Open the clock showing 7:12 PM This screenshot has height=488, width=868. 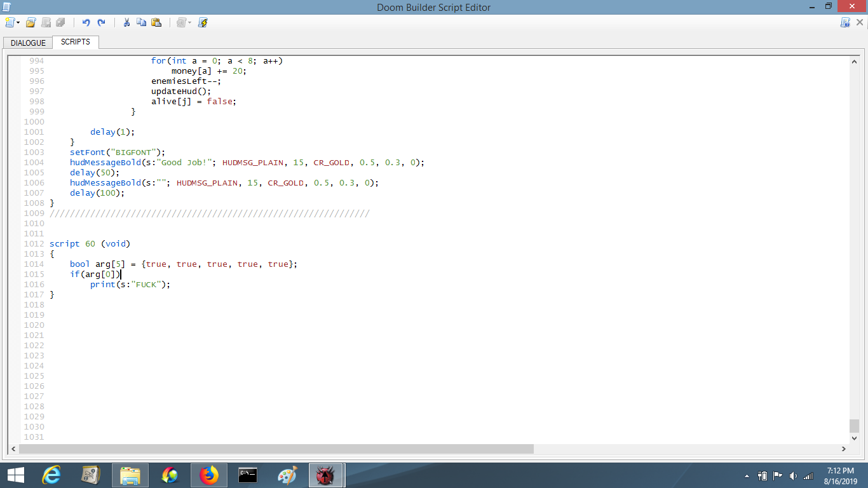coord(841,476)
